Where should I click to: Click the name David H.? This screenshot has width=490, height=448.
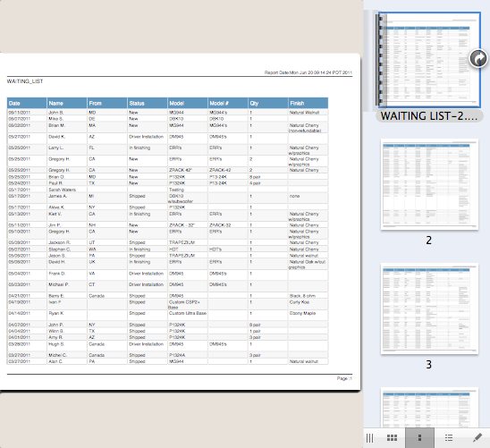[x=56, y=262]
